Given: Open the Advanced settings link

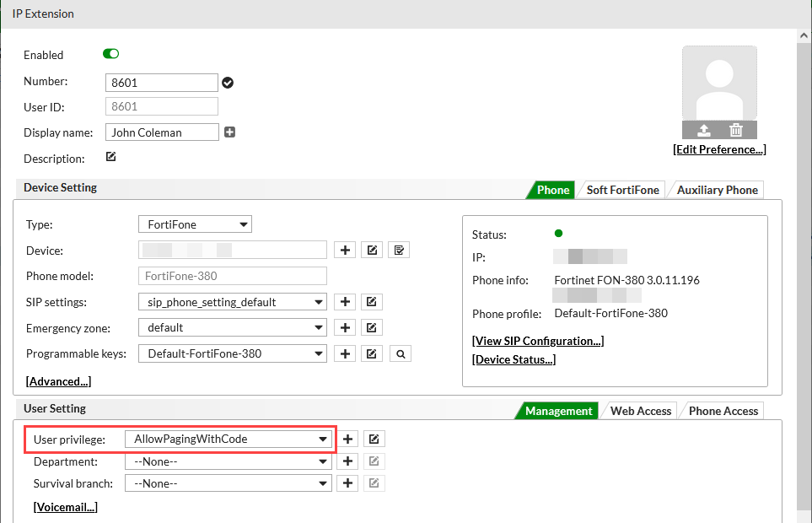Looking at the screenshot, I should point(57,380).
